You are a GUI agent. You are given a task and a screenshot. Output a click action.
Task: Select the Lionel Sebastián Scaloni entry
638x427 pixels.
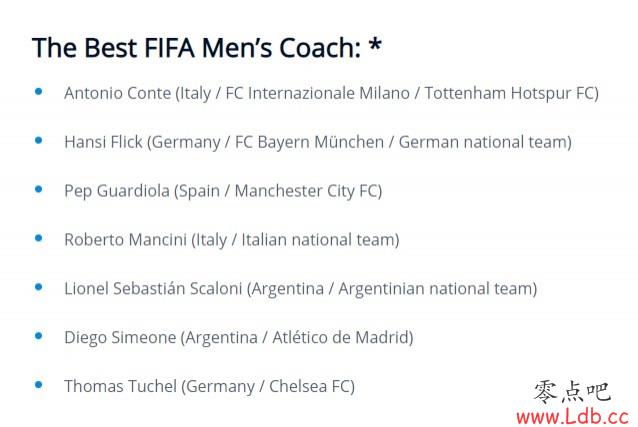[x=301, y=289]
